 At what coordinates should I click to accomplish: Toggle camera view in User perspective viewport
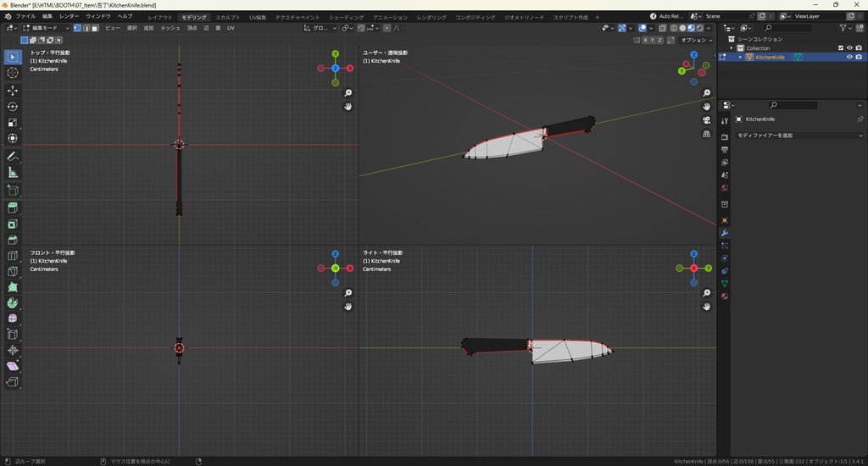point(706,120)
